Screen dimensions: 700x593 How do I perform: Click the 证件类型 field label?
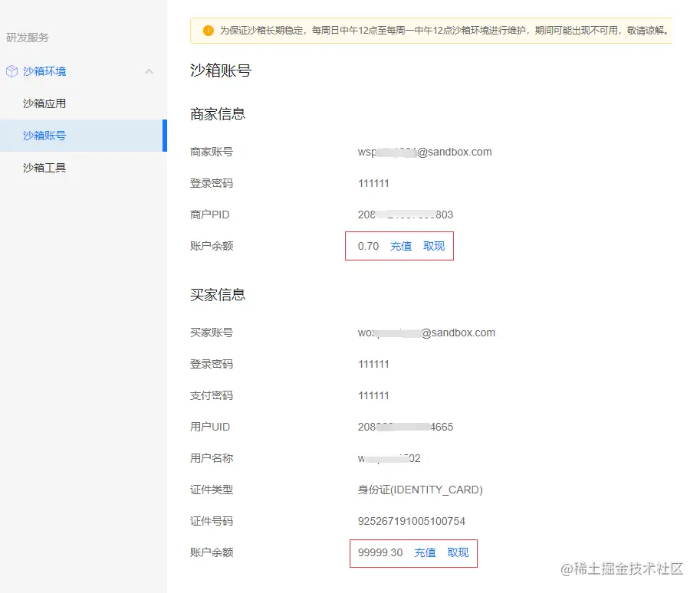[212, 490]
